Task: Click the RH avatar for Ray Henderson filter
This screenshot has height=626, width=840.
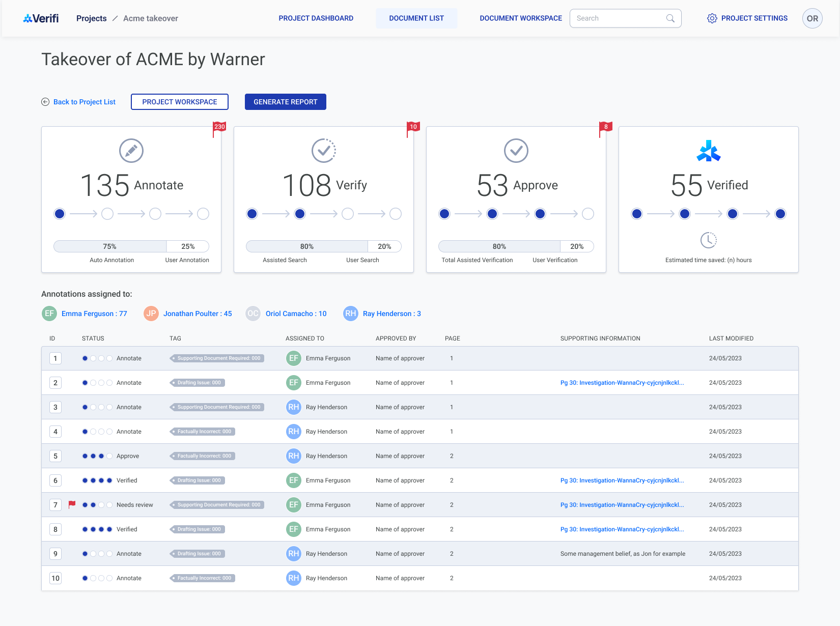Action: 351,314
